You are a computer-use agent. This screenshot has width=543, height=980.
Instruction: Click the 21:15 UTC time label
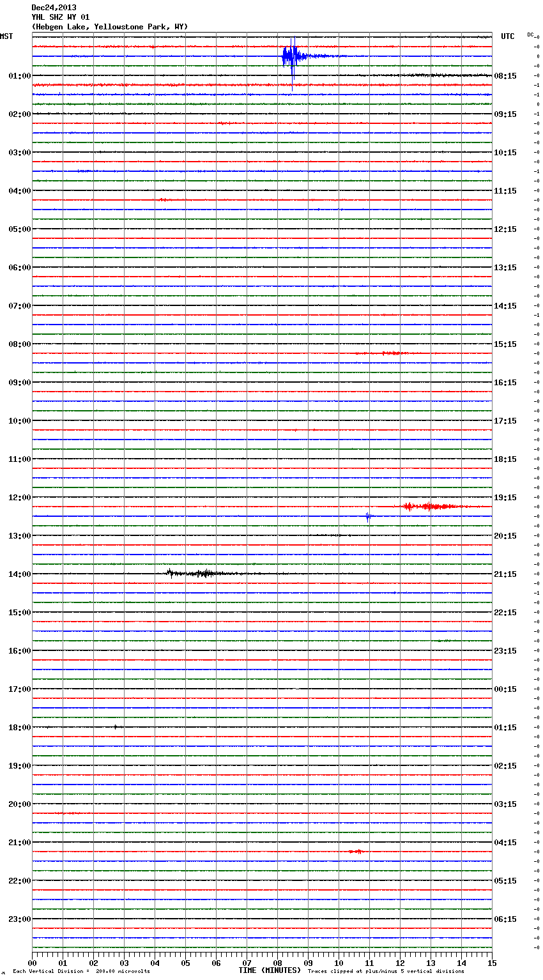[505, 574]
